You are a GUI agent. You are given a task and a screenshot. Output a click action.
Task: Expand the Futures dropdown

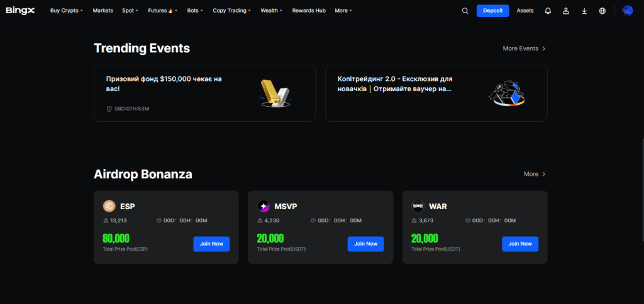coord(163,11)
